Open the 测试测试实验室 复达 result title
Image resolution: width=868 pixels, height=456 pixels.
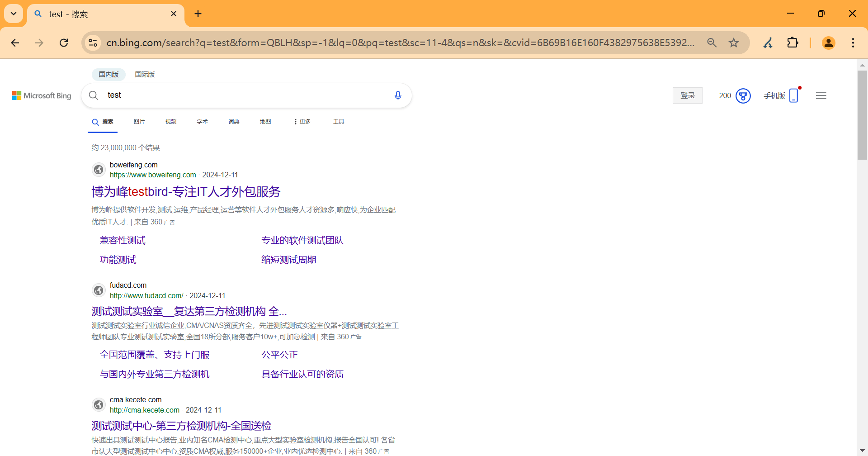tap(189, 311)
